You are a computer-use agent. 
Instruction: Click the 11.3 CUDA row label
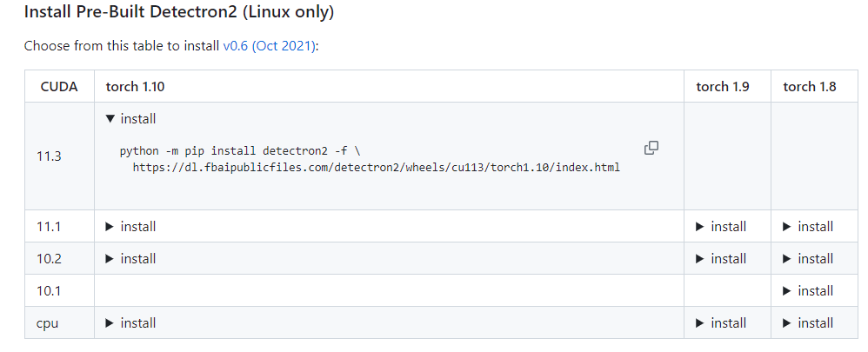[49, 156]
